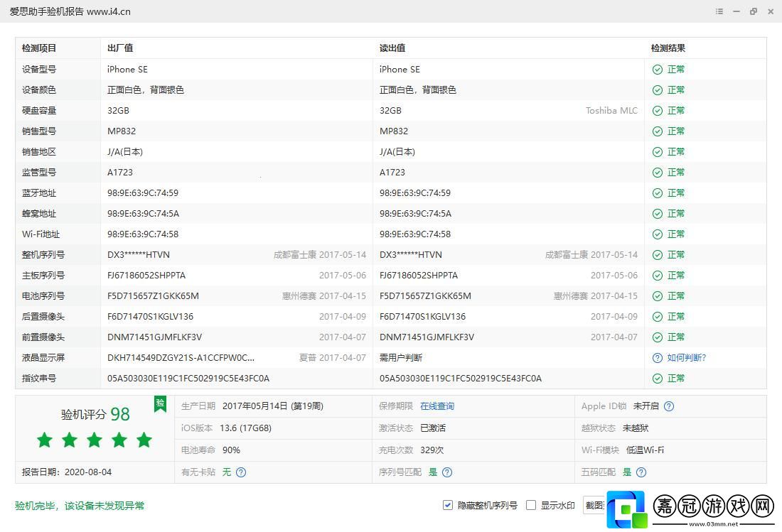The height and width of the screenshot is (532, 782).
Task: Click the list menu icon in title bar
Action: point(719,11)
